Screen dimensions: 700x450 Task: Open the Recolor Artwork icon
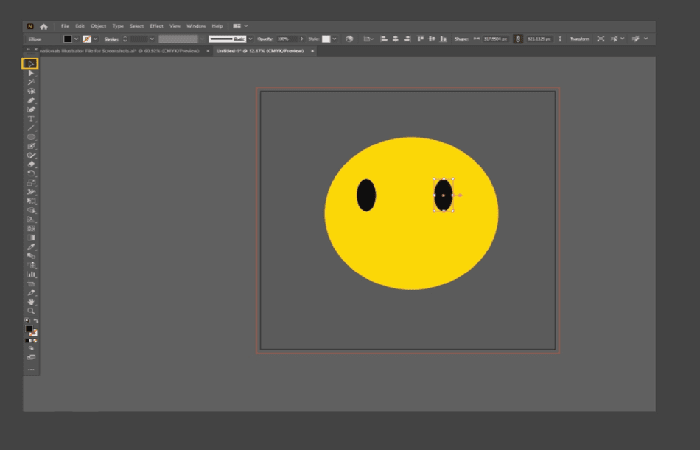pyautogui.click(x=350, y=39)
